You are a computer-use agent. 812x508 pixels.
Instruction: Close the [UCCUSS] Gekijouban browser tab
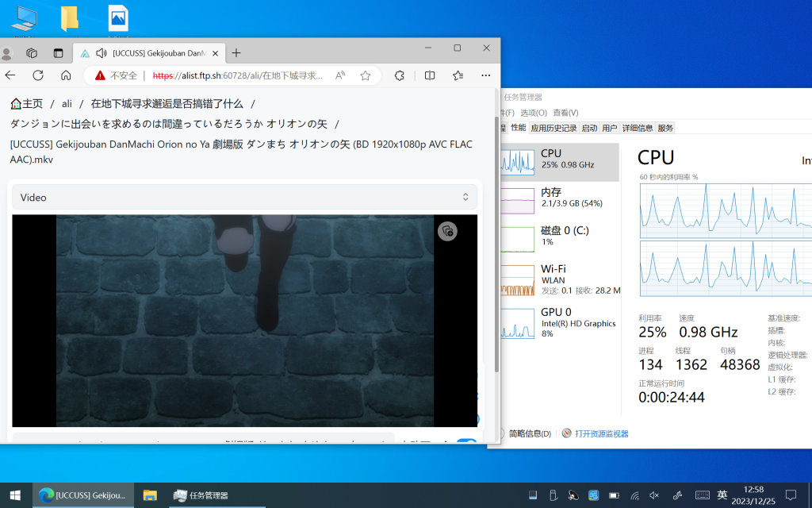click(216, 53)
